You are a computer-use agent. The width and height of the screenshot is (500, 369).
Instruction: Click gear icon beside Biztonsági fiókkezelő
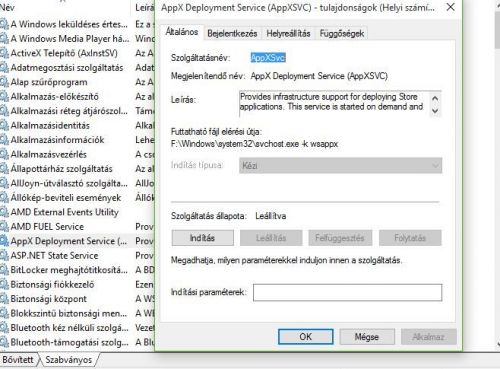[x=4, y=284]
